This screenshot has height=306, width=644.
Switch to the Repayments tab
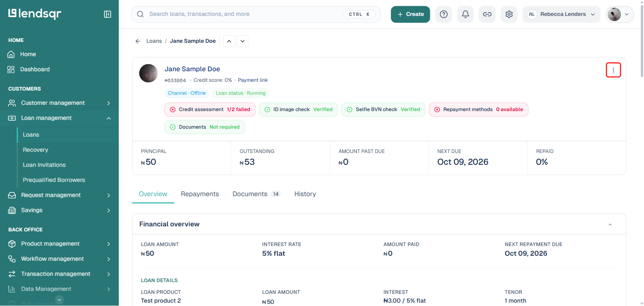click(200, 194)
